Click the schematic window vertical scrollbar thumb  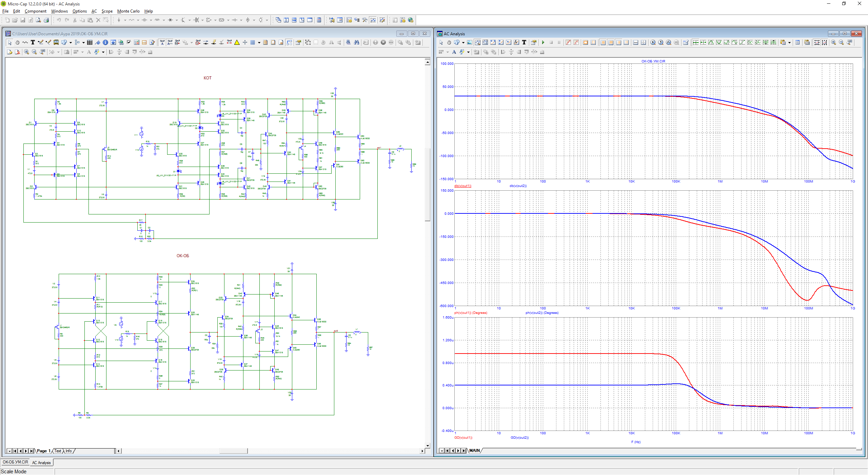pos(428,185)
